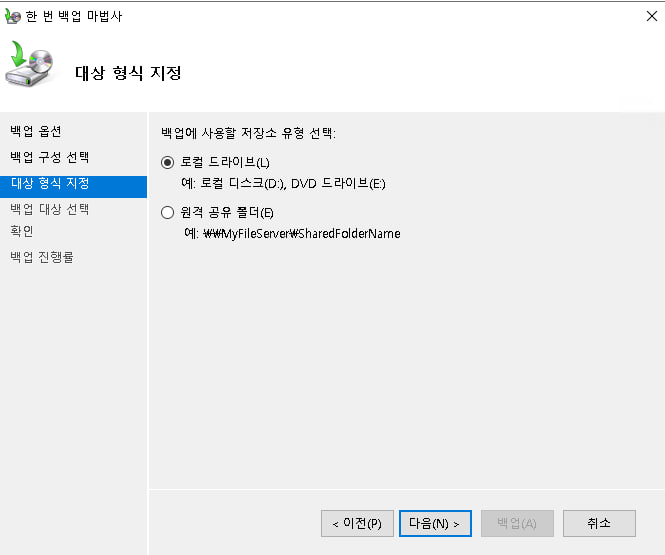Proceed with the 다음(N) > button
This screenshot has height=555, width=665.
(434, 523)
